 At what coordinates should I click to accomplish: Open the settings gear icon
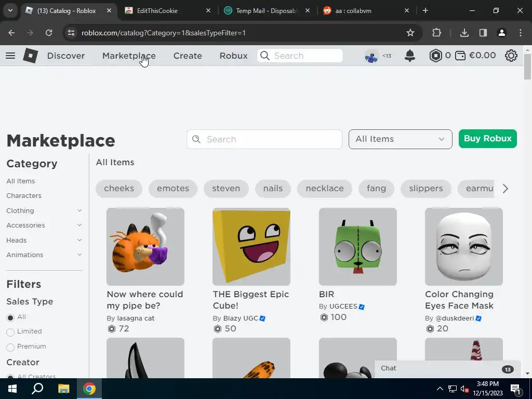tap(511, 56)
